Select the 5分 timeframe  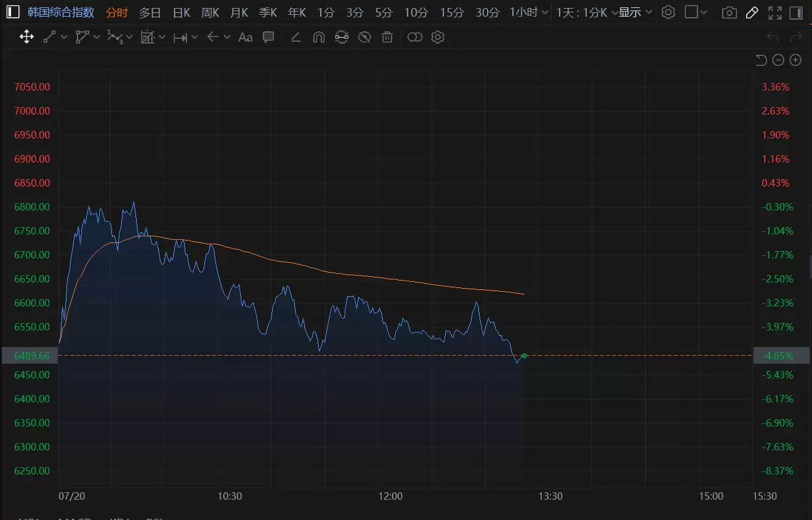click(384, 12)
